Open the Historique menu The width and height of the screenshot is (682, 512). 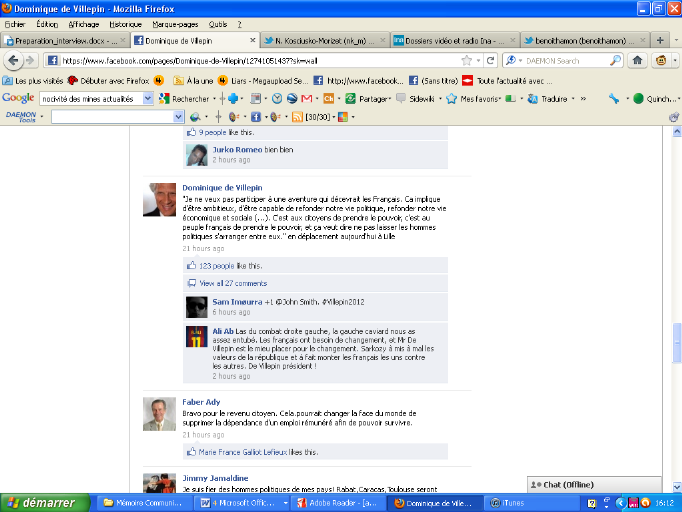(125, 24)
